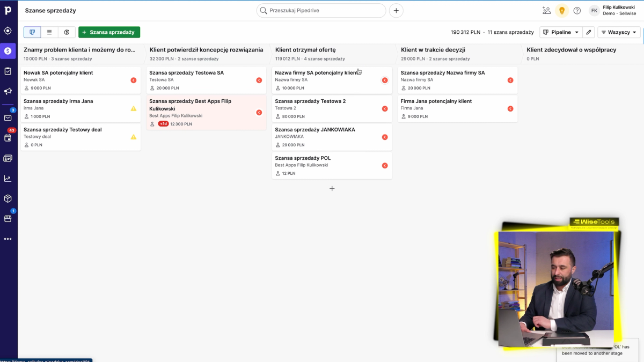
Task: Click the Pipedrive logo icon
Action: pyautogui.click(x=8, y=10)
